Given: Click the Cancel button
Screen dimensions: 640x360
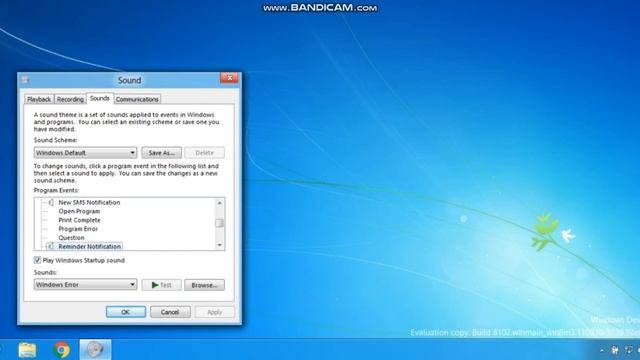Looking at the screenshot, I should click(x=170, y=312).
